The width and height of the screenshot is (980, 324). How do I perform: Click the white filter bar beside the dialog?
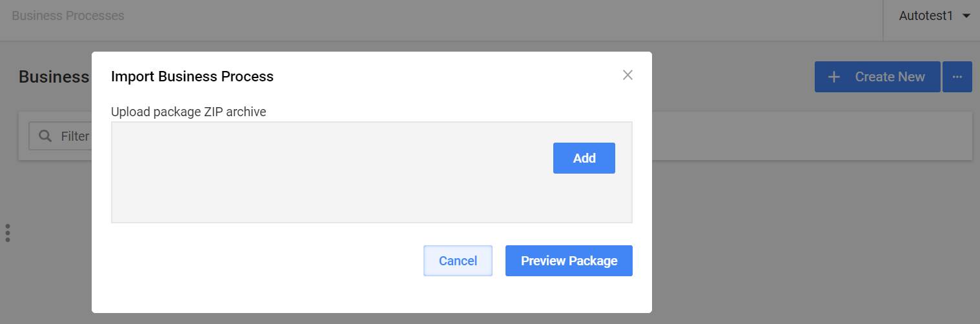coord(812,136)
